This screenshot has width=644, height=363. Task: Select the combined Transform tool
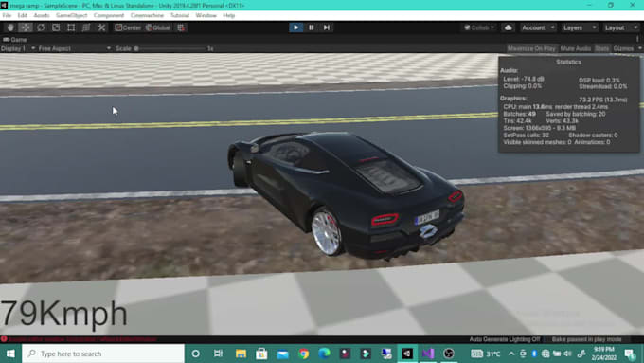click(x=86, y=27)
